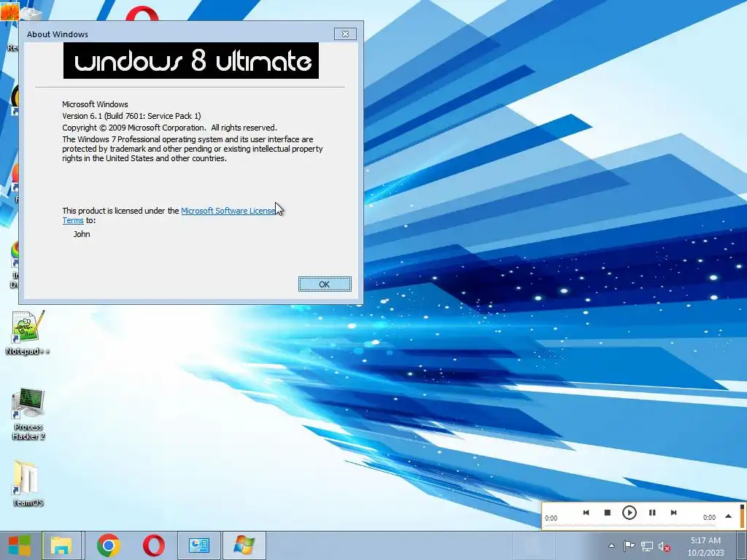Click the media player seek bar

click(630, 524)
